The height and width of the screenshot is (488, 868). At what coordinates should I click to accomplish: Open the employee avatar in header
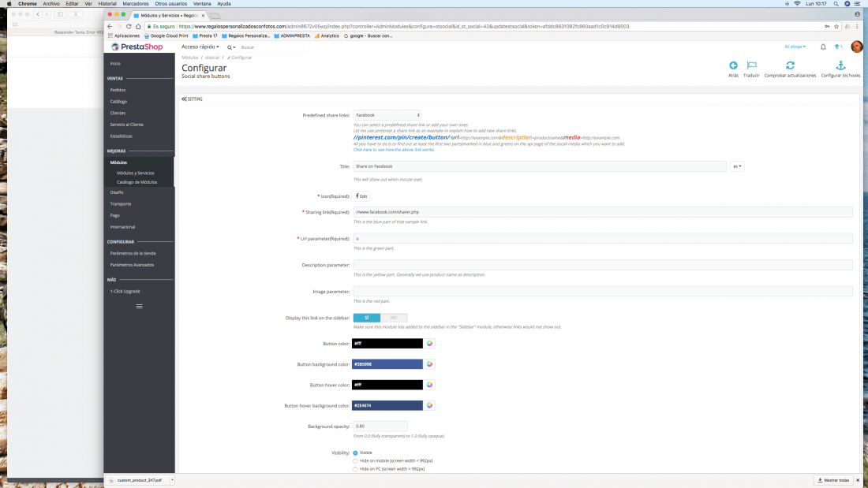[x=856, y=47]
